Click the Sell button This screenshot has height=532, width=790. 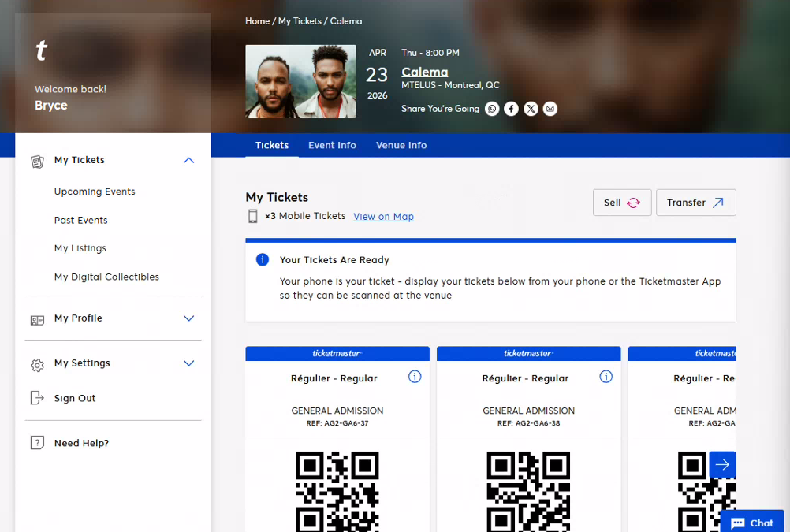click(622, 203)
